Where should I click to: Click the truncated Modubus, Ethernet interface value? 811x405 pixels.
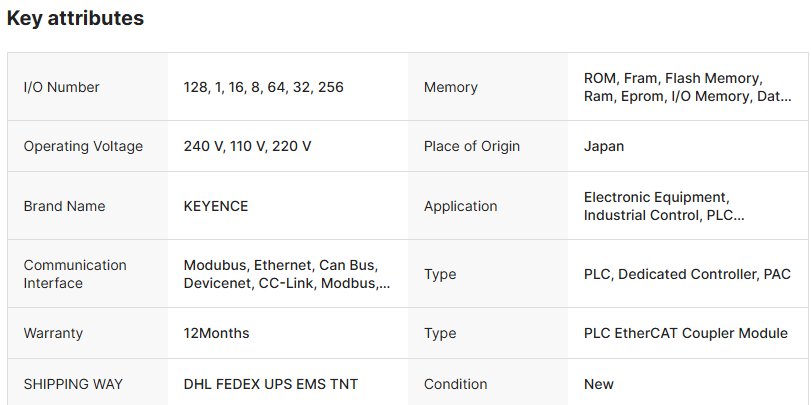[x=286, y=274]
